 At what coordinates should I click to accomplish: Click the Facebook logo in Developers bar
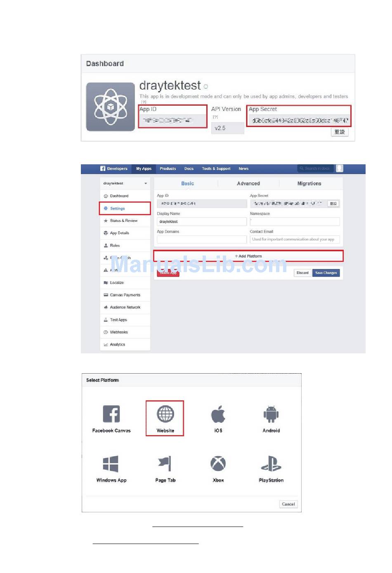click(103, 168)
